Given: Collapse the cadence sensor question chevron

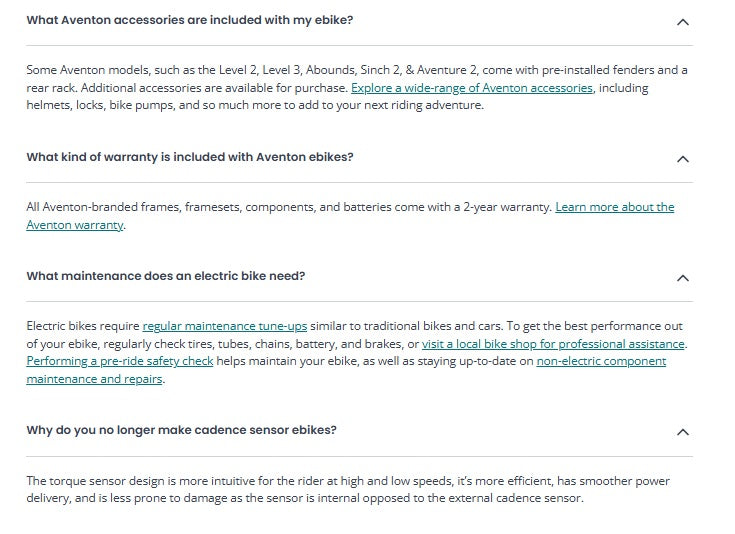Looking at the screenshot, I should coord(683,432).
